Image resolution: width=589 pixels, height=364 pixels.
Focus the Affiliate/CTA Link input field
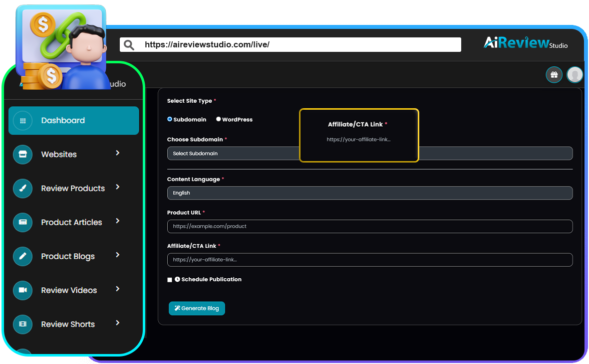pos(369,260)
